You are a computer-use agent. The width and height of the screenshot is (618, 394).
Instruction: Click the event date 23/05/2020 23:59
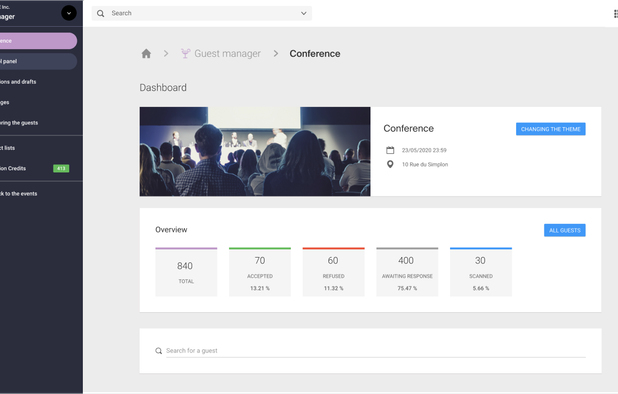click(424, 150)
